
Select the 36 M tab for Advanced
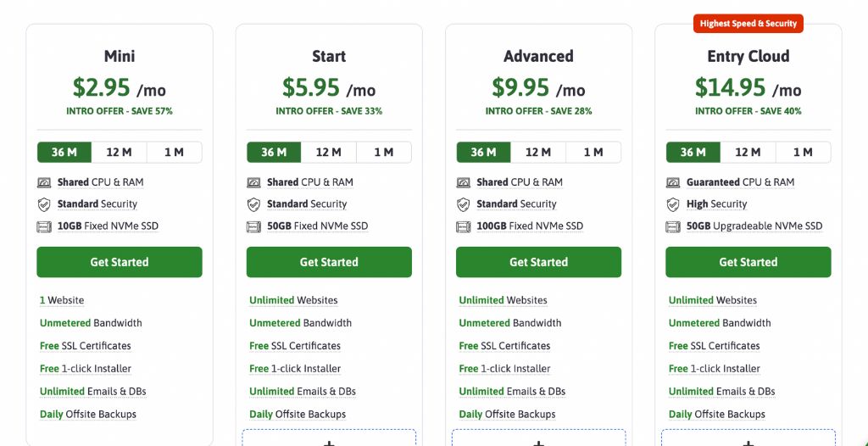click(x=483, y=153)
